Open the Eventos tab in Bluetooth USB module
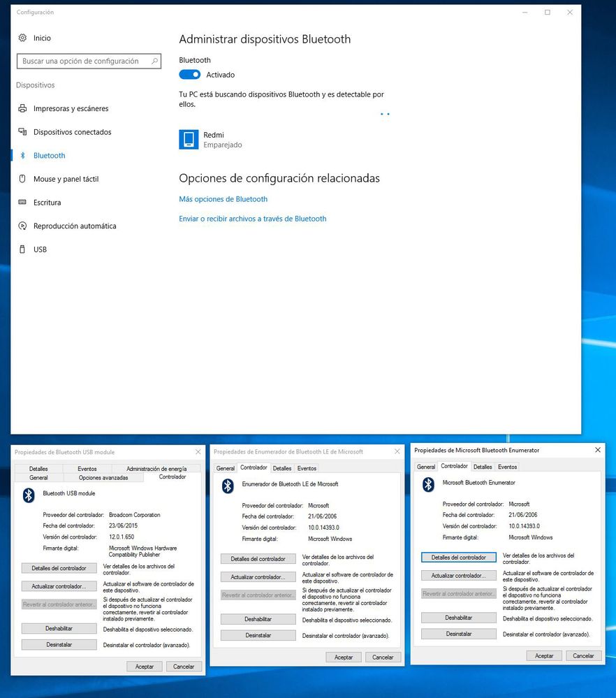 click(87, 469)
